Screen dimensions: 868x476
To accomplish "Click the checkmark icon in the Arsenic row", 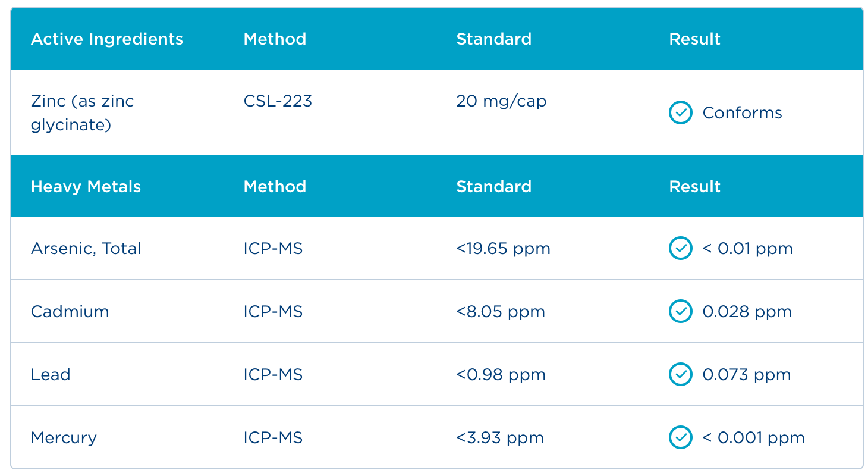I will (680, 248).
